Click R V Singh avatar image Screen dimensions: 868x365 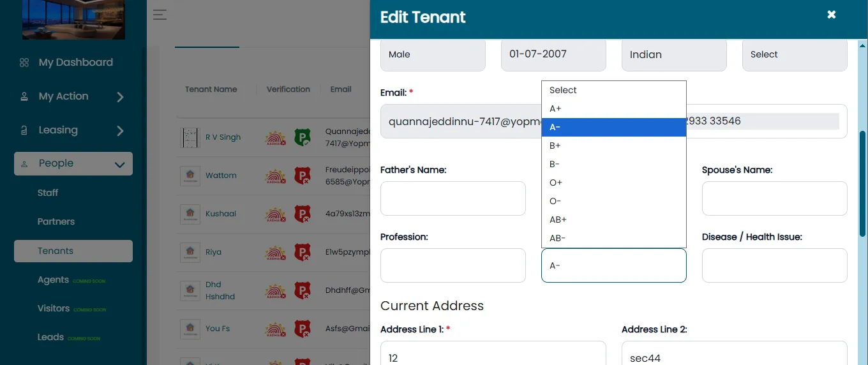click(190, 137)
